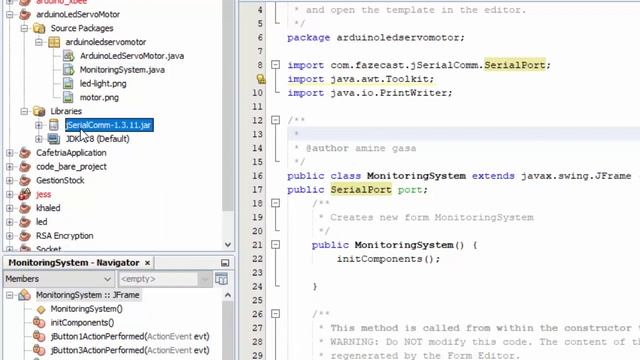Fold the import block at line 8
Viewport: 640px width, 360px height.
(276, 65)
